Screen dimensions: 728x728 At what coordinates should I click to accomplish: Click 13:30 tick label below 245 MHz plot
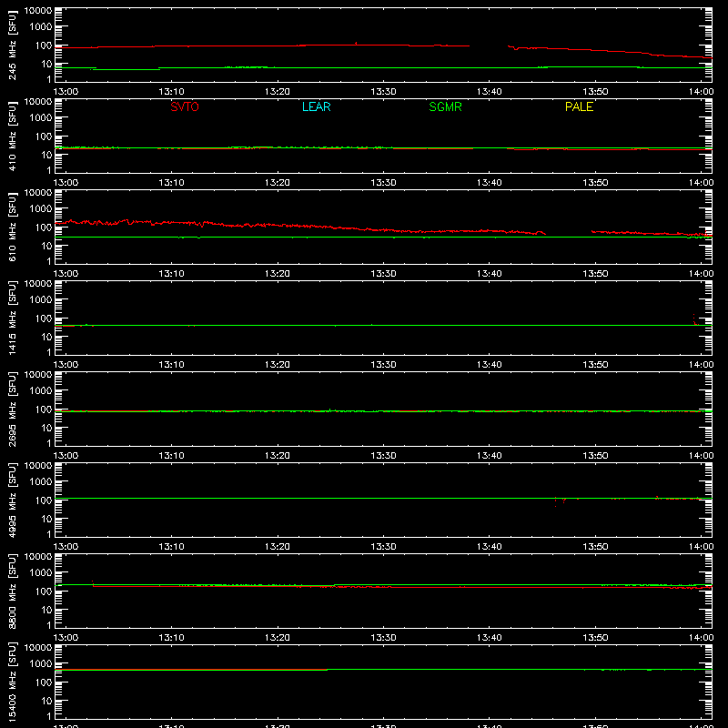[383, 92]
